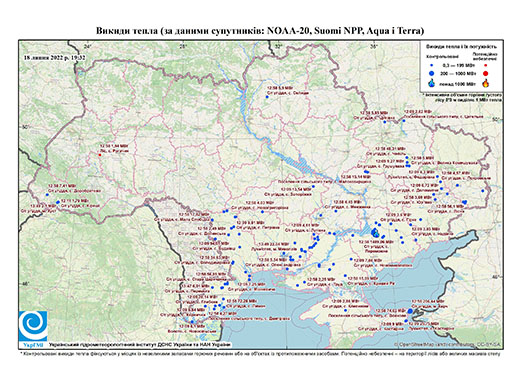This screenshot has width=520, height=368.
Task: Click the large blue circle legend symbol
Action: 432,73
